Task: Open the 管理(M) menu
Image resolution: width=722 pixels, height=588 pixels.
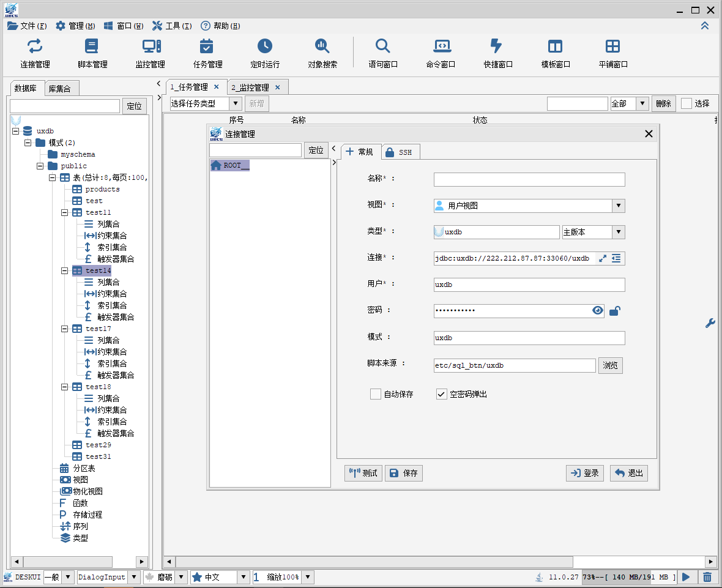Action: 75,26
